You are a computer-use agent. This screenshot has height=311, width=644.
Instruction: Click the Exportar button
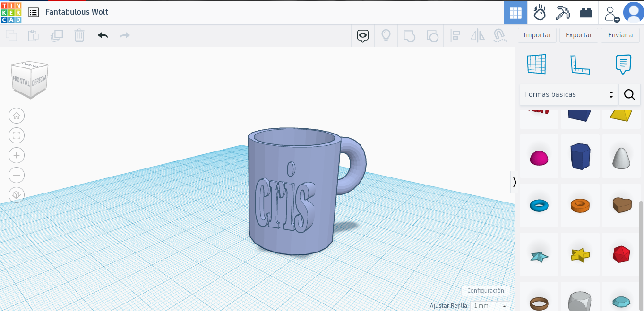pos(579,35)
